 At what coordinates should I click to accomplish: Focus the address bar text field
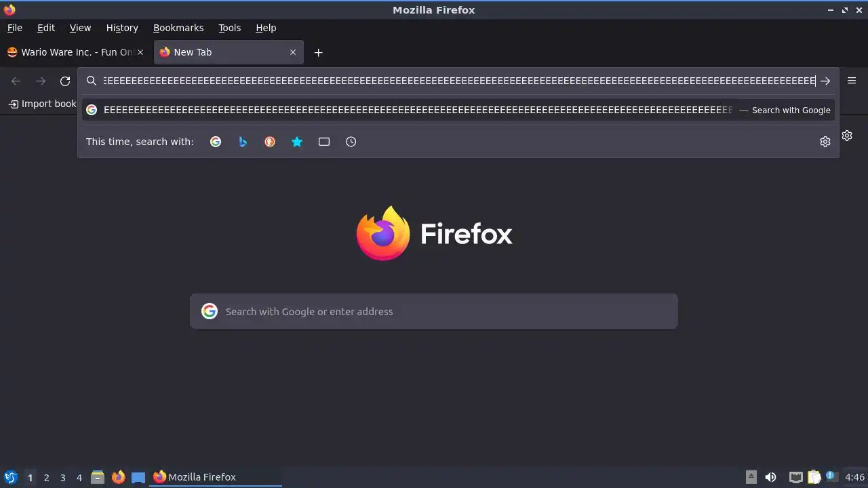coord(458,81)
